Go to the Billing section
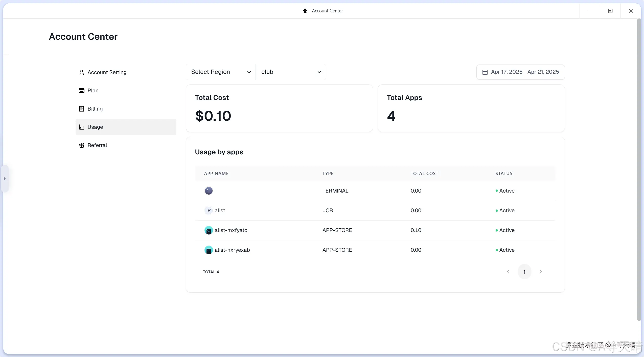The height and width of the screenshot is (357, 644). (95, 109)
